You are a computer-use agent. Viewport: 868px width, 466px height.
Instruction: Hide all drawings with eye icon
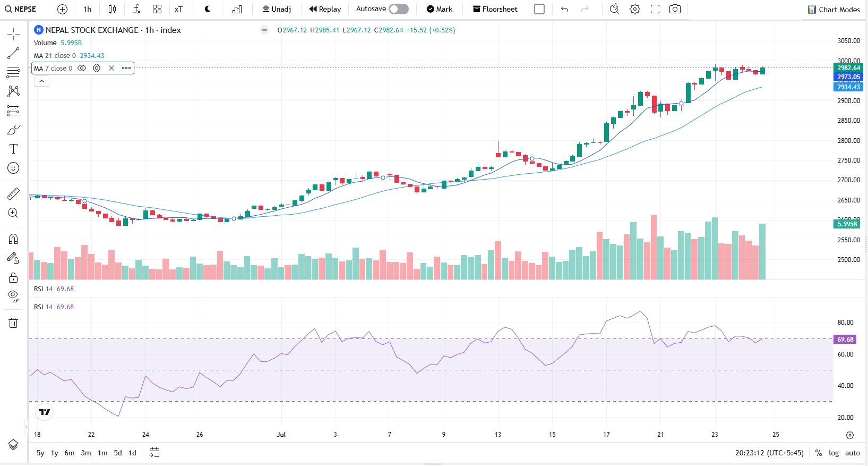tap(13, 296)
